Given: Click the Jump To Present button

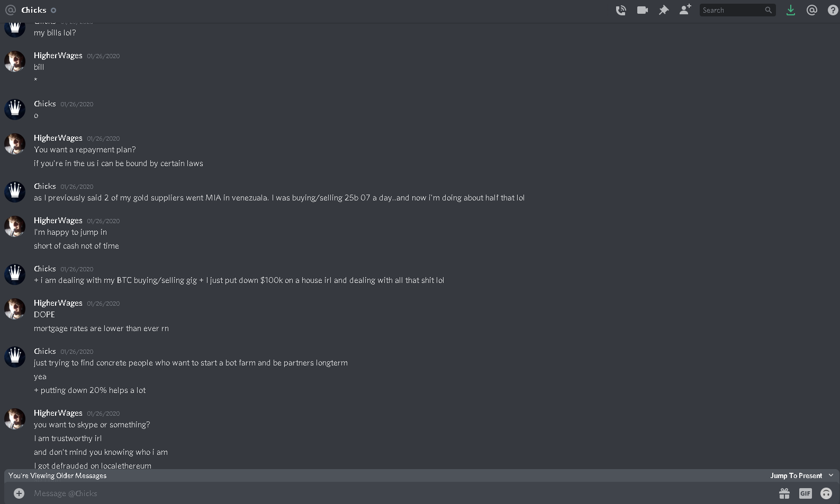Looking at the screenshot, I should point(796,475).
